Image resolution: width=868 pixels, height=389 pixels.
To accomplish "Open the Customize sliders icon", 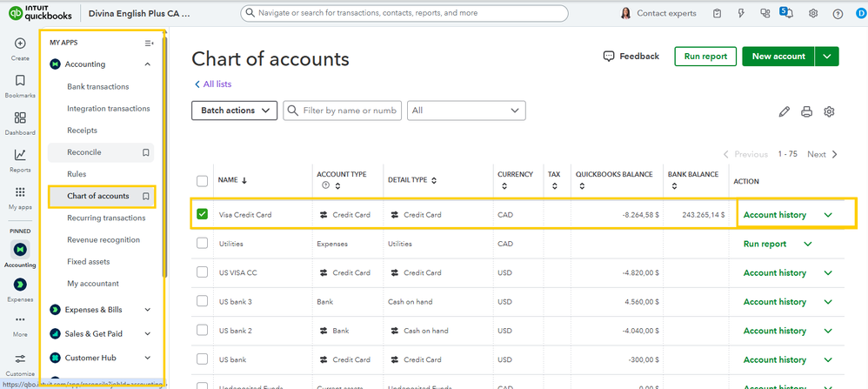I will pos(20,358).
